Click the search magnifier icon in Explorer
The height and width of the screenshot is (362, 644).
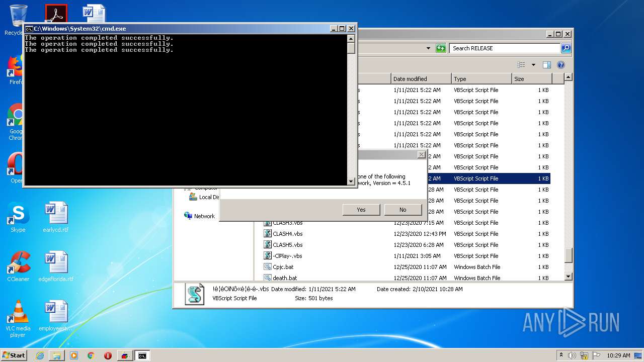click(x=566, y=48)
